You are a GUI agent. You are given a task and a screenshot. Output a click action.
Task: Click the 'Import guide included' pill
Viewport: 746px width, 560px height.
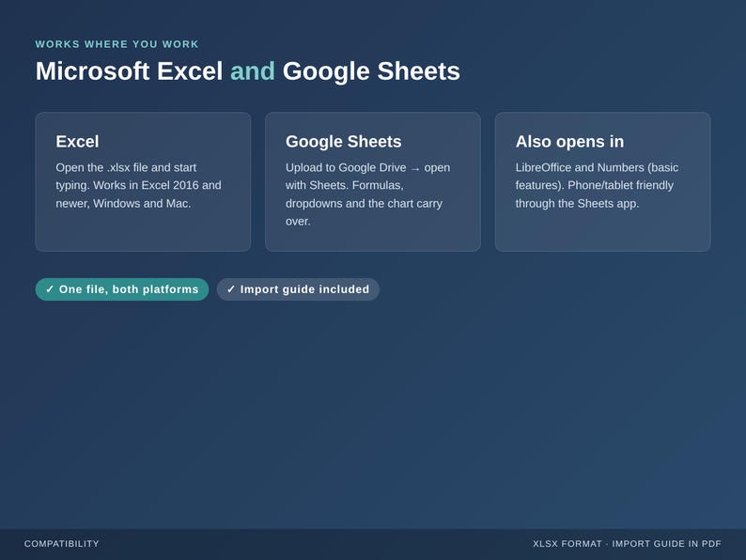pyautogui.click(x=298, y=289)
